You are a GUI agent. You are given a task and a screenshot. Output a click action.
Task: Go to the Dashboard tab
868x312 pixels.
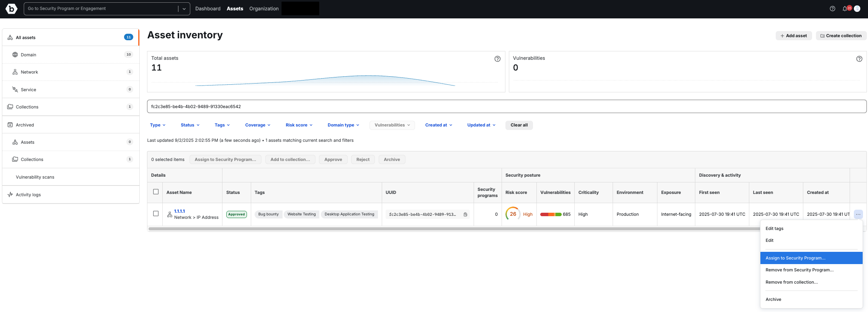pyautogui.click(x=208, y=8)
